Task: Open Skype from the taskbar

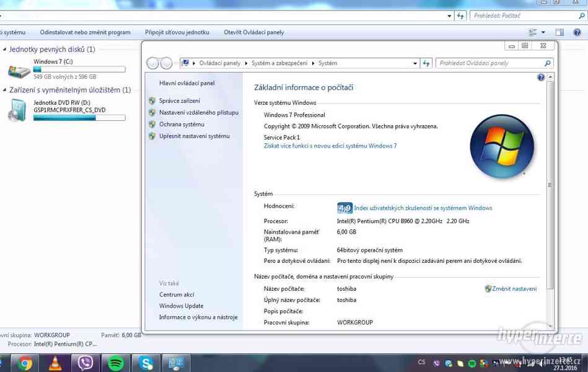Action: coord(146,363)
